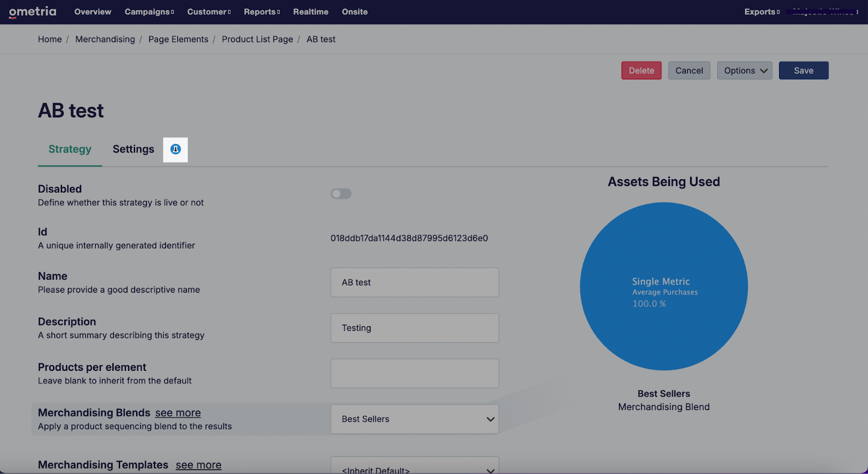Toggle the Disabled strategy switch
This screenshot has width=868, height=474.
coord(341,194)
